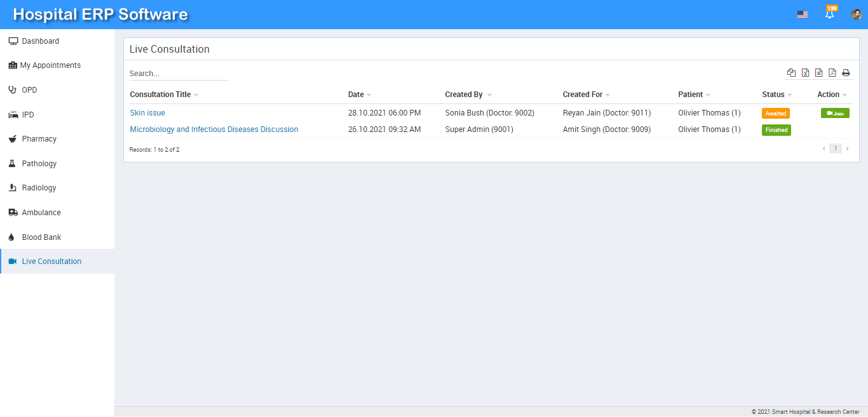Open the Dashboard menu item

[x=40, y=41]
